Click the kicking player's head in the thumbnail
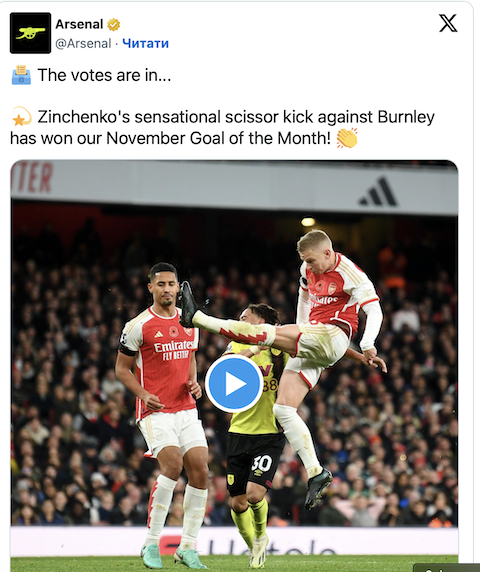480x572 pixels. (316, 247)
